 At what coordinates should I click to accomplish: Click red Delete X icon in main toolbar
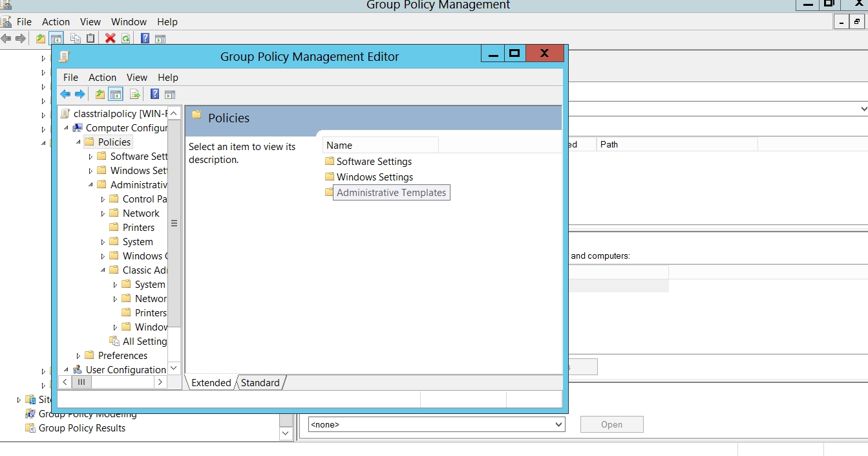[110, 39]
